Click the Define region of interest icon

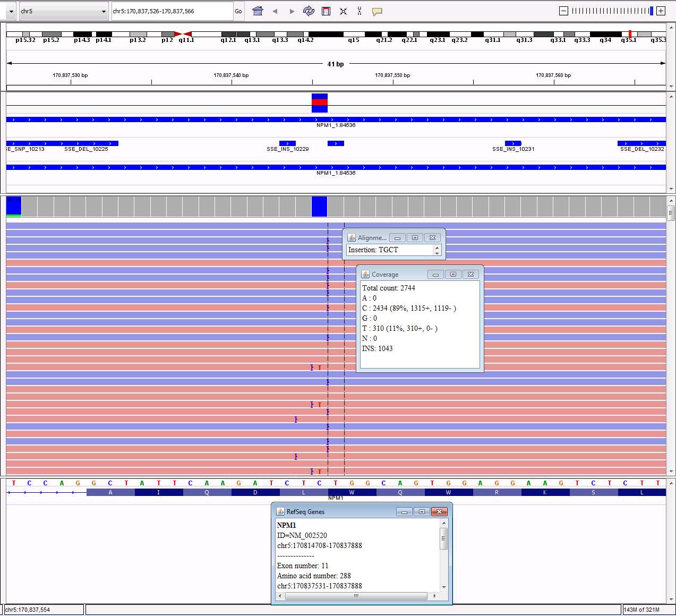[x=326, y=11]
